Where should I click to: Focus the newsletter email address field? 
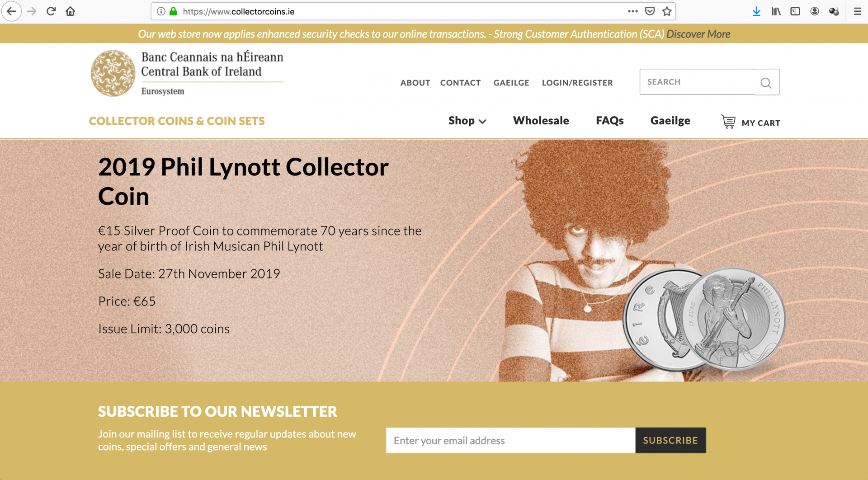pos(511,440)
